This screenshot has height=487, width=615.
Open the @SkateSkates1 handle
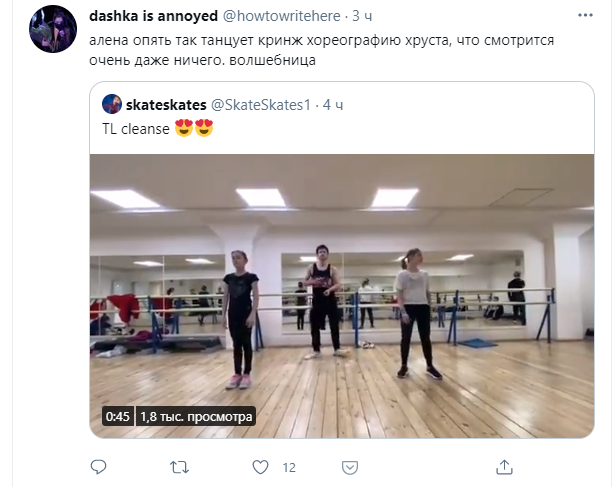pyautogui.click(x=261, y=105)
